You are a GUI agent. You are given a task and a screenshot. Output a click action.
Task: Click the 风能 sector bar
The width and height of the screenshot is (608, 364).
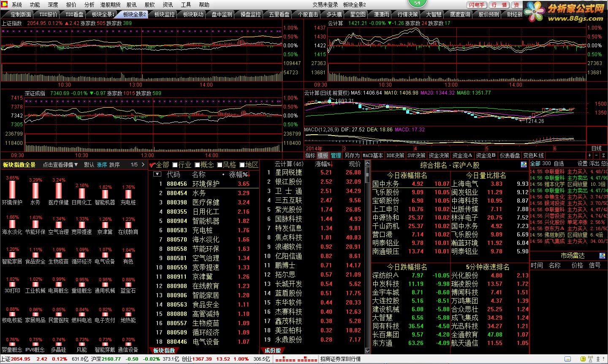[x=82, y=345]
